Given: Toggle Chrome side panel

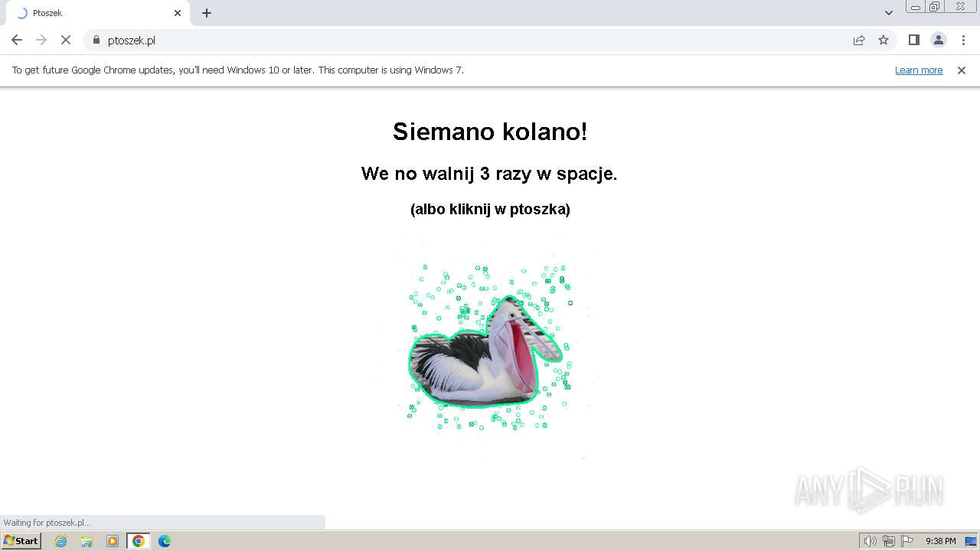Looking at the screenshot, I should coord(913,40).
